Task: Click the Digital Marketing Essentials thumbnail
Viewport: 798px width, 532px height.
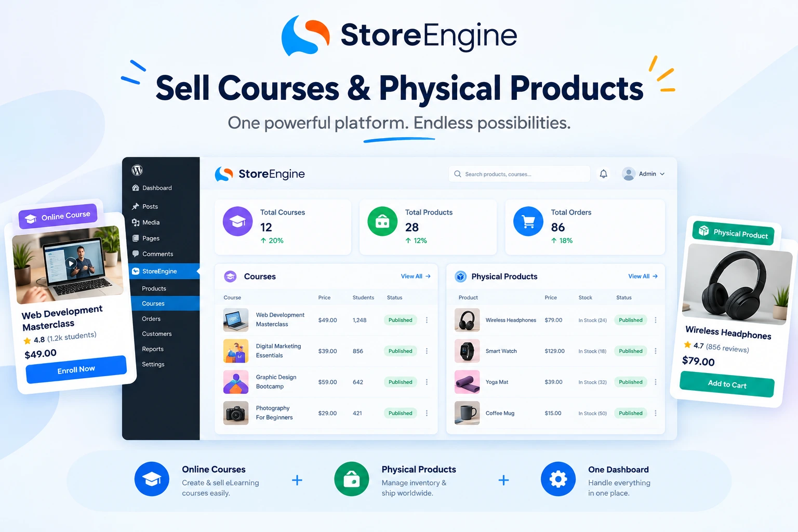Action: pyautogui.click(x=236, y=351)
